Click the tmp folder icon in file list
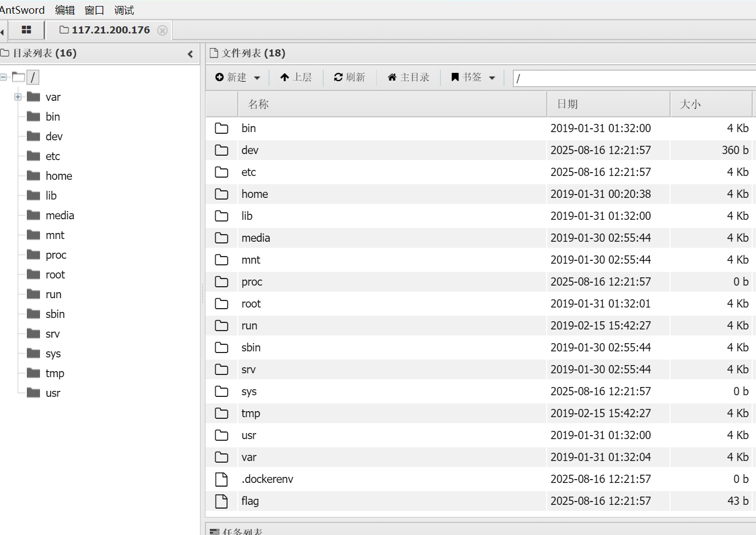 pyautogui.click(x=221, y=413)
